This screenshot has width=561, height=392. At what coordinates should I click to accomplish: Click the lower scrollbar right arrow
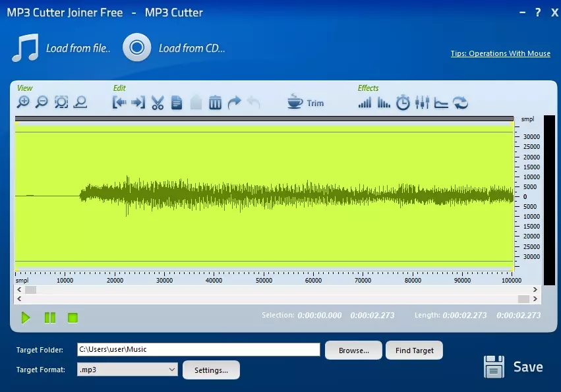pos(535,298)
